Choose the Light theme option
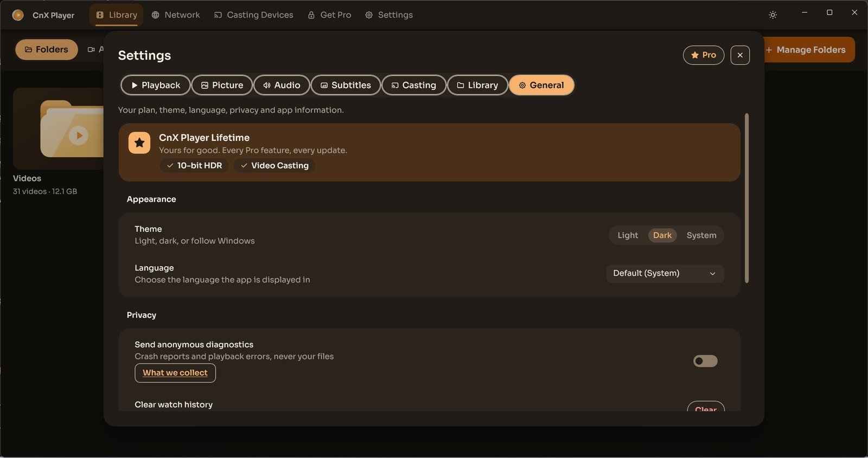The height and width of the screenshot is (458, 868). coord(628,235)
